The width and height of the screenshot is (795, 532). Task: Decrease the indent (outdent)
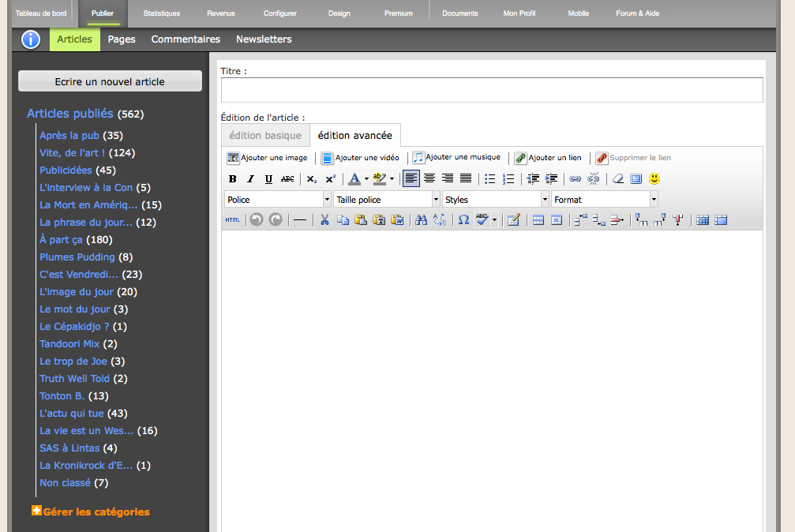(x=533, y=178)
